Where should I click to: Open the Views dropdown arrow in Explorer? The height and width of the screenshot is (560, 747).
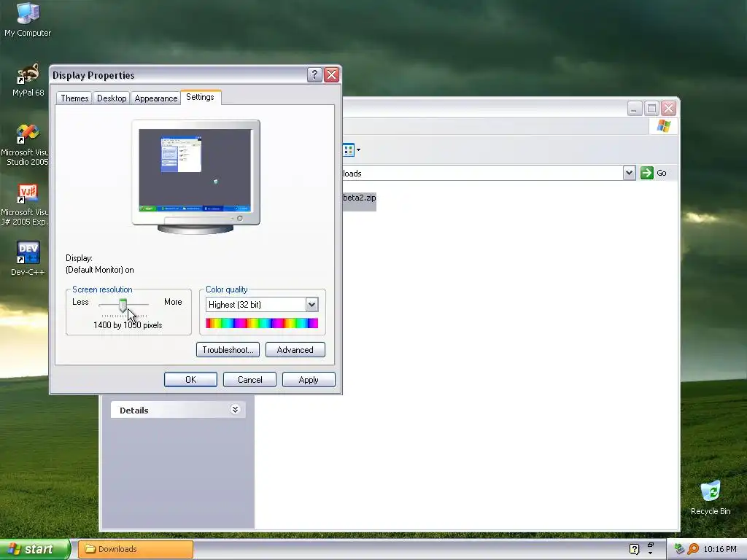tap(358, 150)
